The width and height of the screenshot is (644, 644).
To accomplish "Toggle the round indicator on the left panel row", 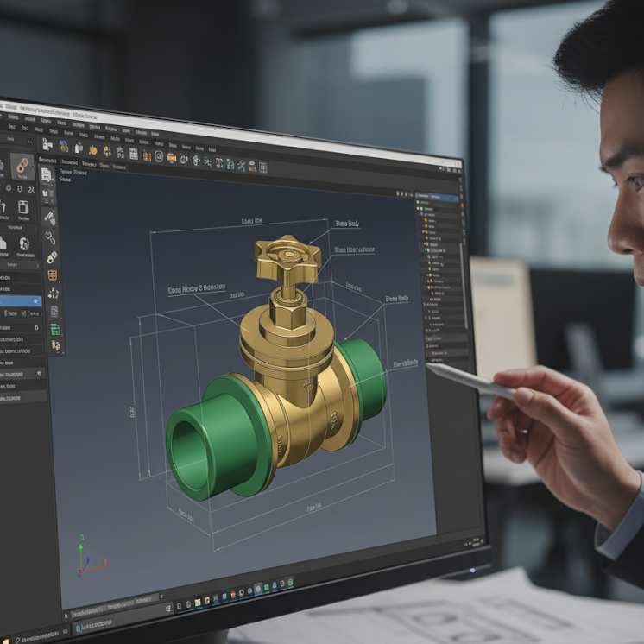I will pos(35,328).
